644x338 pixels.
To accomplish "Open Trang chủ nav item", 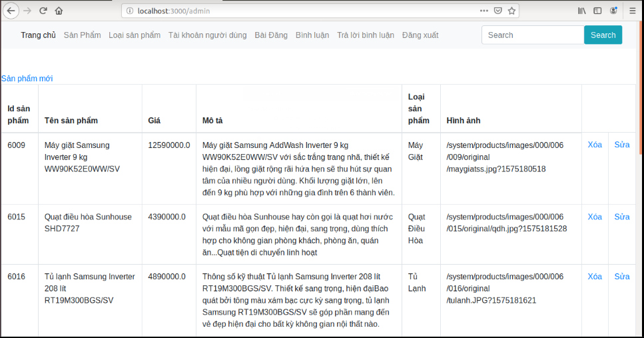I will pos(38,35).
